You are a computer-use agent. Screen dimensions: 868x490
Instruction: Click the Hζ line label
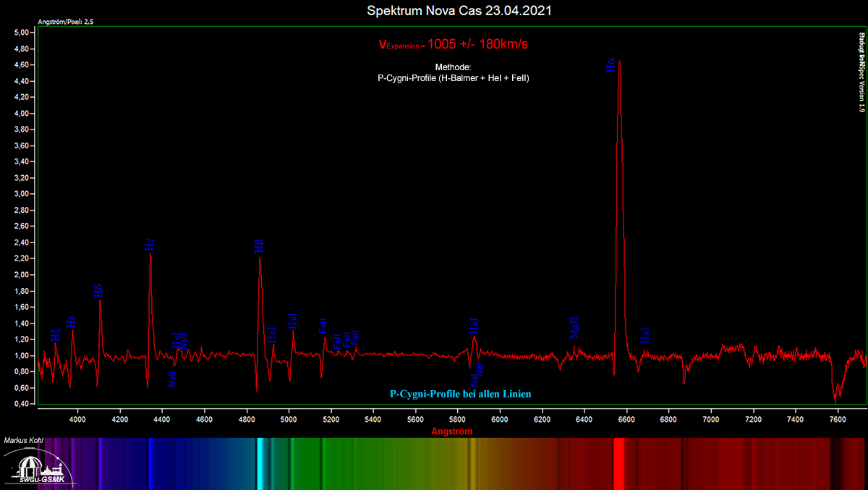tap(56, 335)
